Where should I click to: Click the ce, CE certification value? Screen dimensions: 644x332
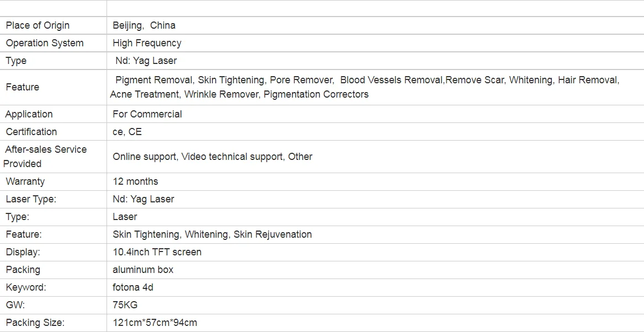coord(127,132)
